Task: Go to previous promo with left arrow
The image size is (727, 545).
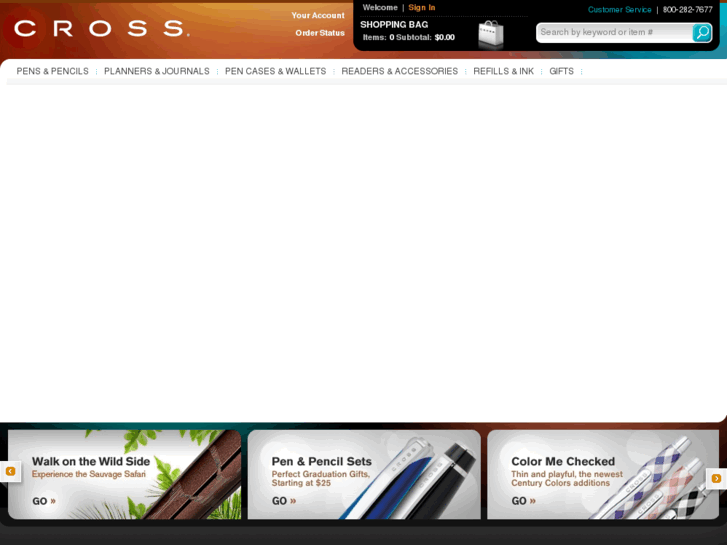Action: pos(10,471)
